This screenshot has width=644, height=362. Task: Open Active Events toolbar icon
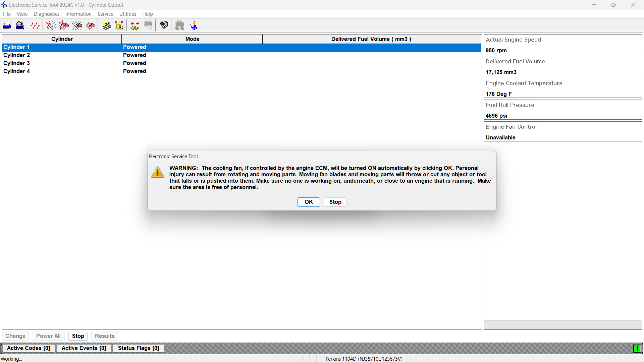click(x=77, y=25)
